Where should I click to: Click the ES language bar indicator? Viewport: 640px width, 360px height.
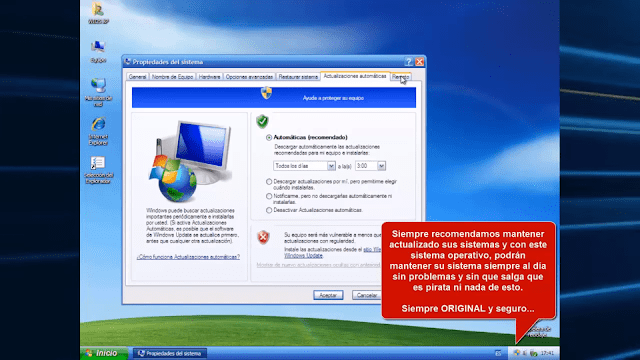[x=498, y=353]
